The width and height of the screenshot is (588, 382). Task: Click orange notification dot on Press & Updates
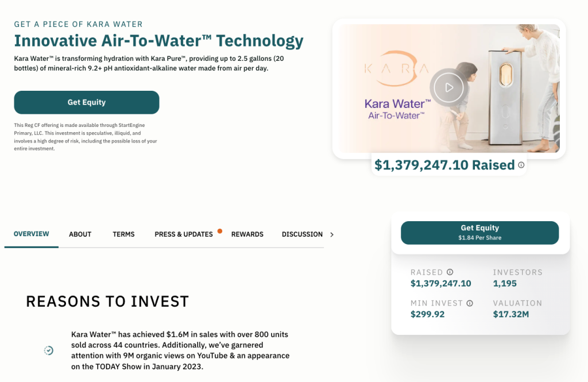point(220,231)
